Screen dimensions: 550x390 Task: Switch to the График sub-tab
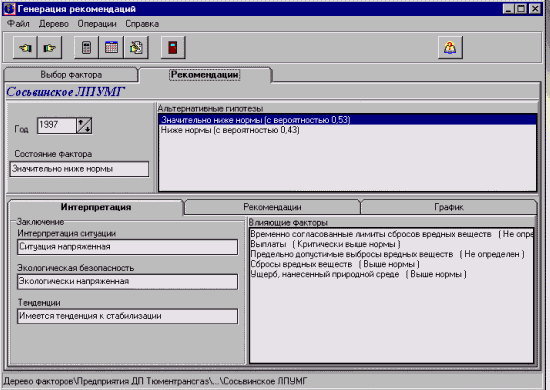click(x=449, y=207)
